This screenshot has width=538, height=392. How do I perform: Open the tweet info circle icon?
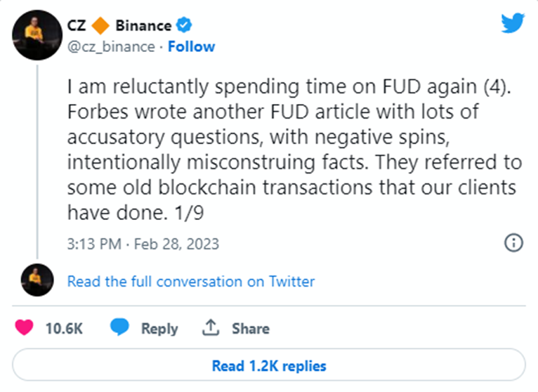(x=513, y=244)
